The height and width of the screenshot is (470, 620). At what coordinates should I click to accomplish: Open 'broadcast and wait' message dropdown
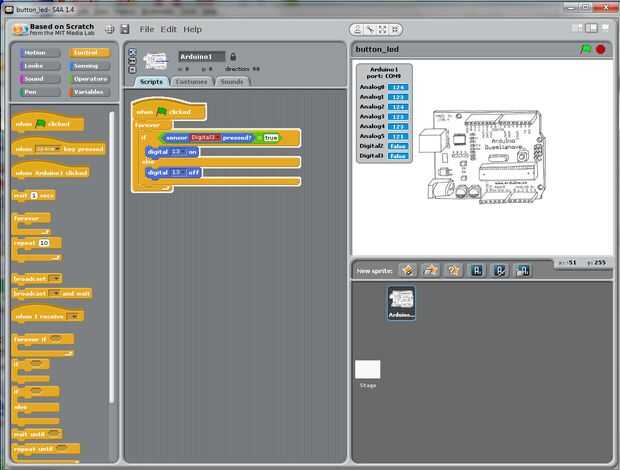tap(54, 293)
